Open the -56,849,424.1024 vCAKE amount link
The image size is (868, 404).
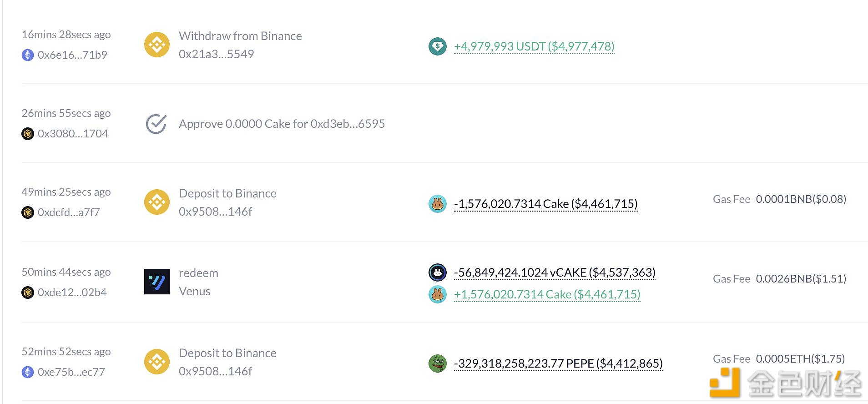[x=555, y=273]
